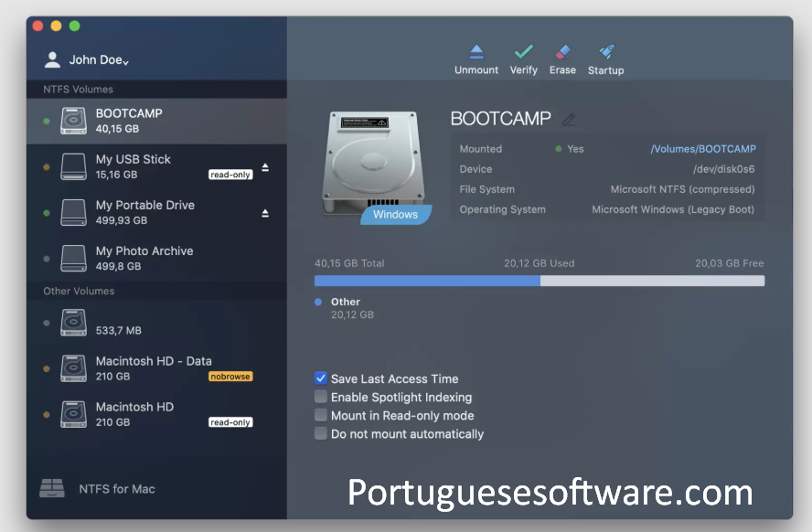
Task: Open the /Volumes/BOOTCAMP path link
Action: 703,149
